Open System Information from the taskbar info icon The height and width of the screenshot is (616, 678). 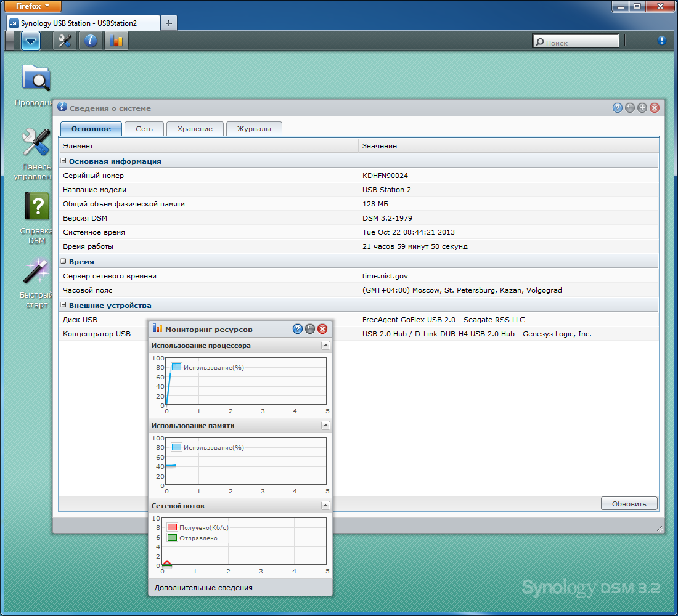coord(91,41)
